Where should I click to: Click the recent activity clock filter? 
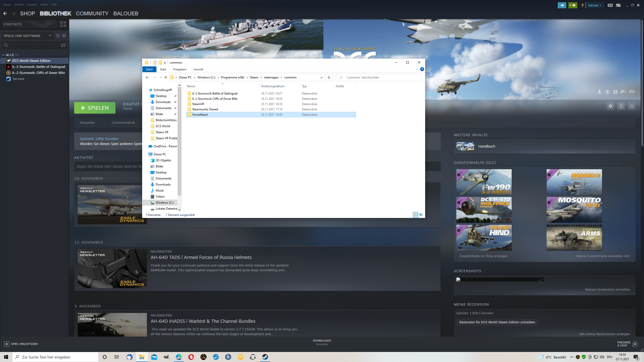click(x=58, y=36)
